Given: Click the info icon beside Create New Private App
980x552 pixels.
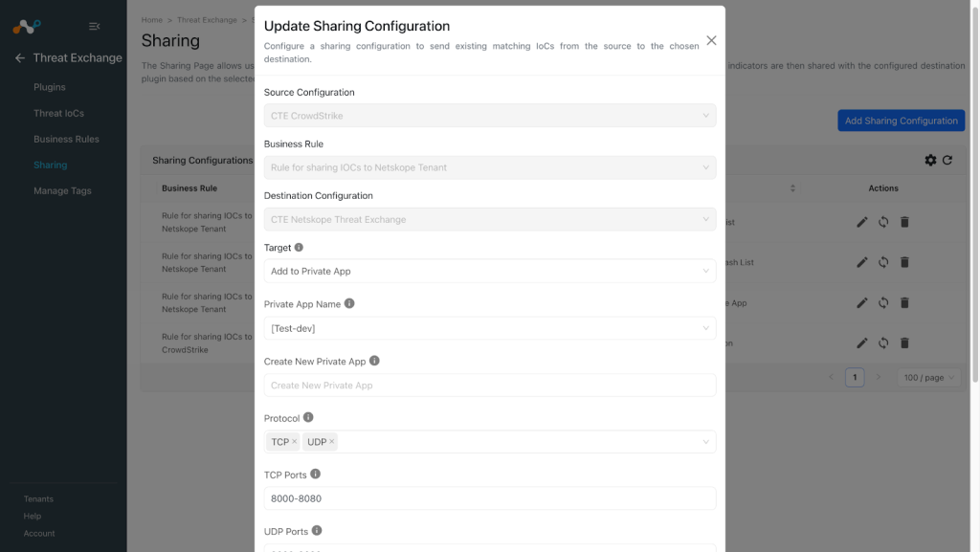Looking at the screenshot, I should (x=374, y=361).
